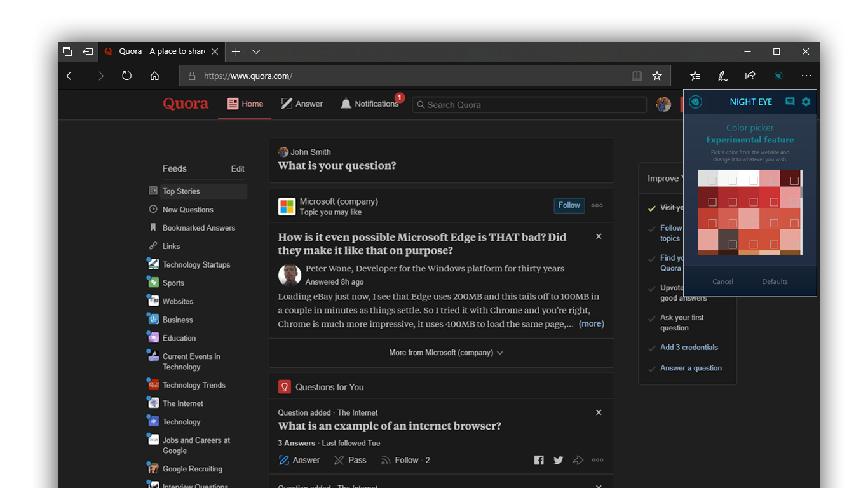Open 'Answer a question' checklist link
Image resolution: width=868 pixels, height=488 pixels.
pyautogui.click(x=691, y=368)
